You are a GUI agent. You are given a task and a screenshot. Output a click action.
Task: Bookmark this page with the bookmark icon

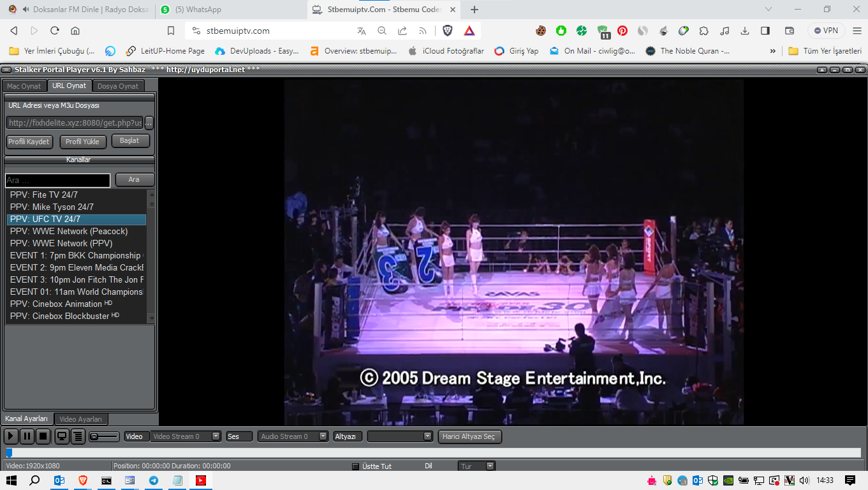click(171, 31)
